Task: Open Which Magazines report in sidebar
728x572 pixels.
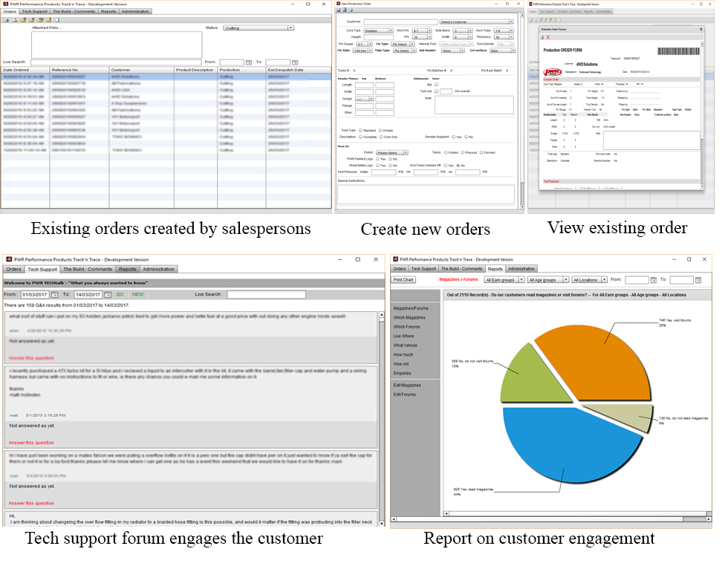Action: point(409,318)
